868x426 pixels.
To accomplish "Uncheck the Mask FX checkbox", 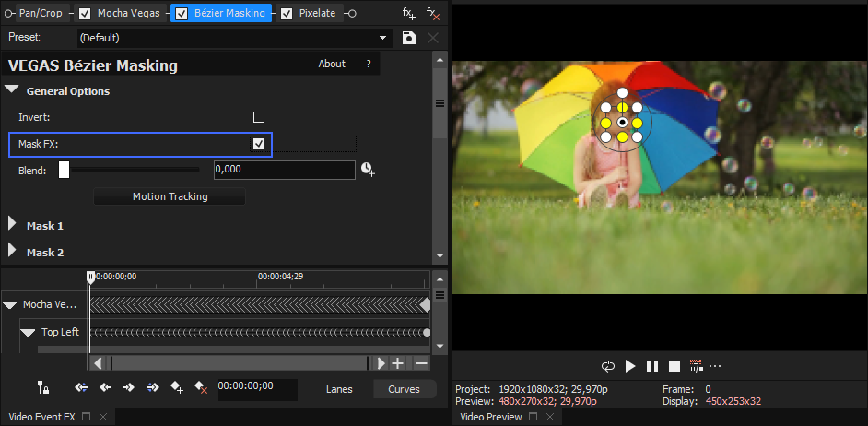I will (259, 144).
